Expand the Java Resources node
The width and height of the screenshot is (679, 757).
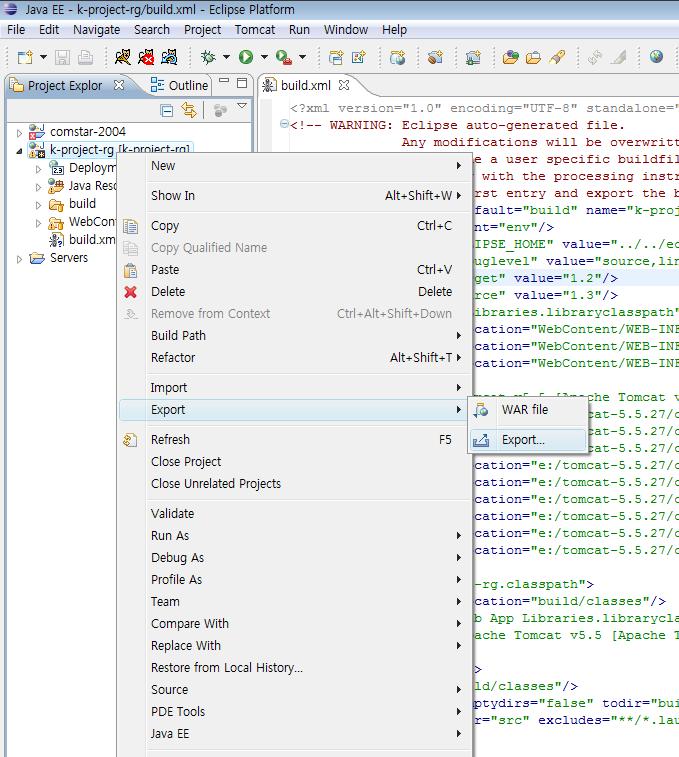click(x=39, y=187)
